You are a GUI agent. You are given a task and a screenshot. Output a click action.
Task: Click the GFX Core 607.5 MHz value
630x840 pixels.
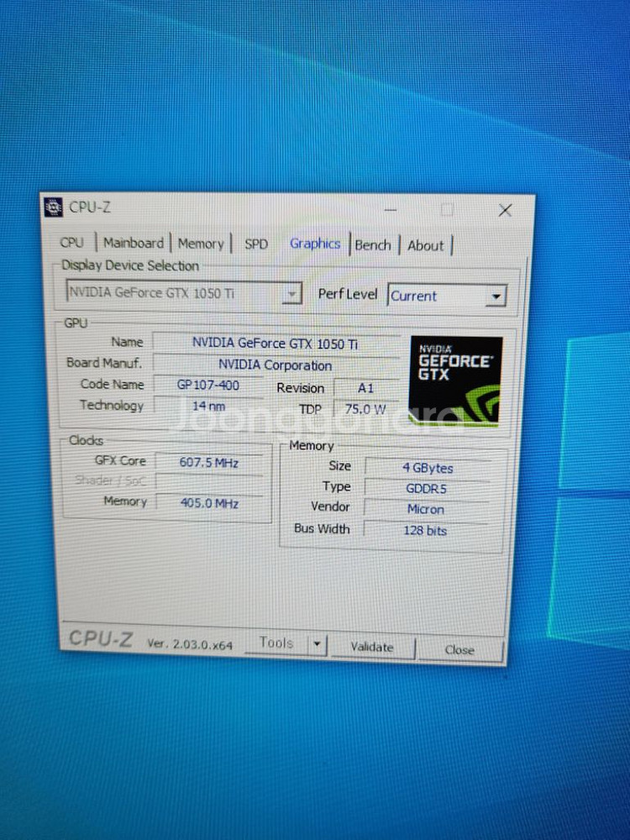(209, 462)
